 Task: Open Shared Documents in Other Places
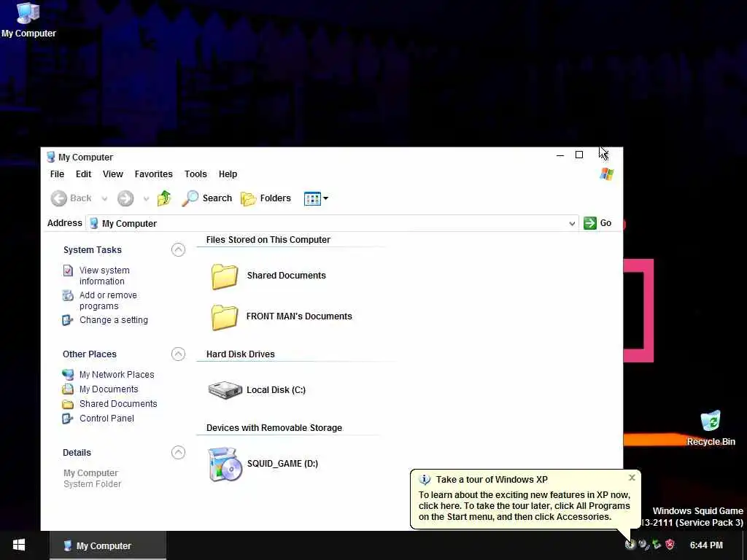pos(118,404)
